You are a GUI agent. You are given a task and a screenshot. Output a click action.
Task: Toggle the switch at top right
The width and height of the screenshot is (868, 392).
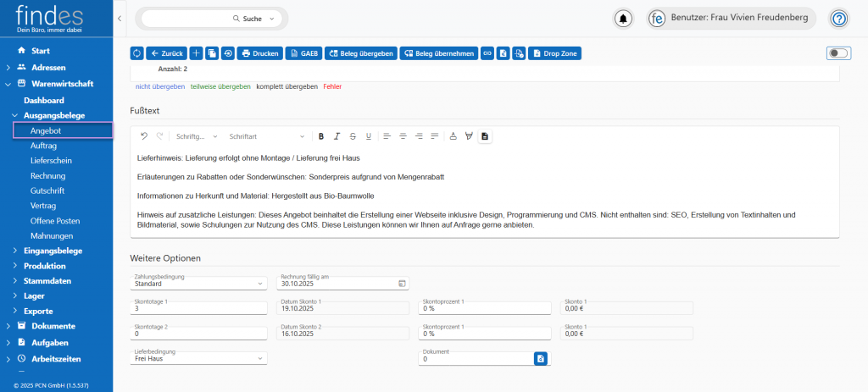coord(837,53)
